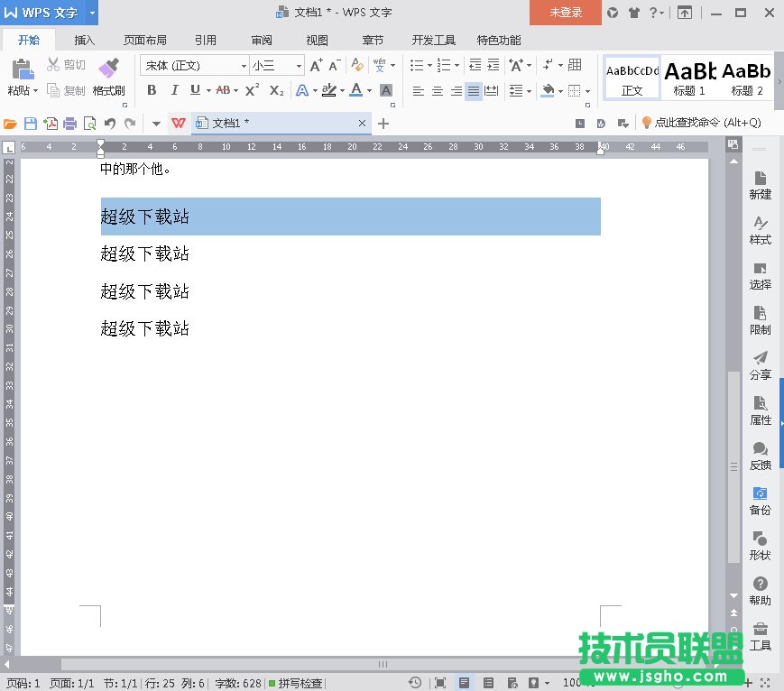Open the Backup (备份) sidebar icon
The image size is (784, 691).
click(760, 501)
